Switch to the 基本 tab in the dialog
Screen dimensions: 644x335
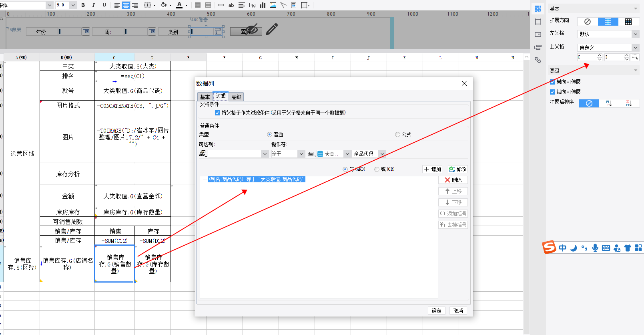coord(205,97)
